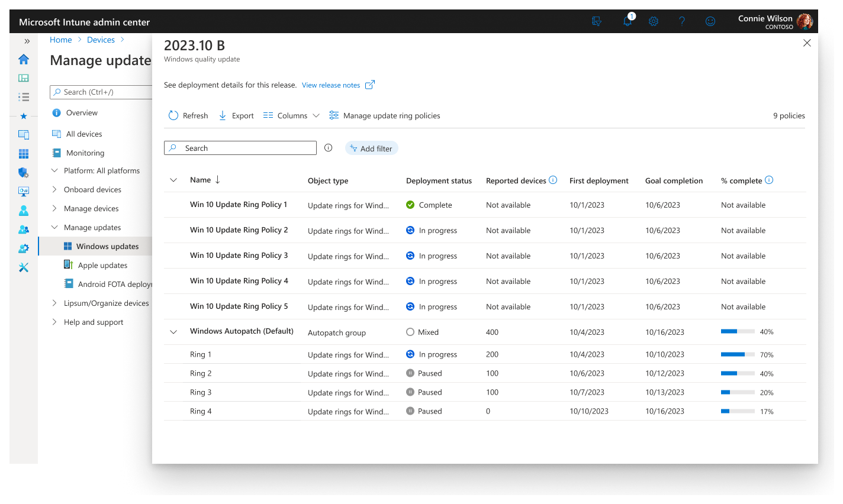Open the View release notes link
Screen dimensions: 843x504
(x=331, y=85)
